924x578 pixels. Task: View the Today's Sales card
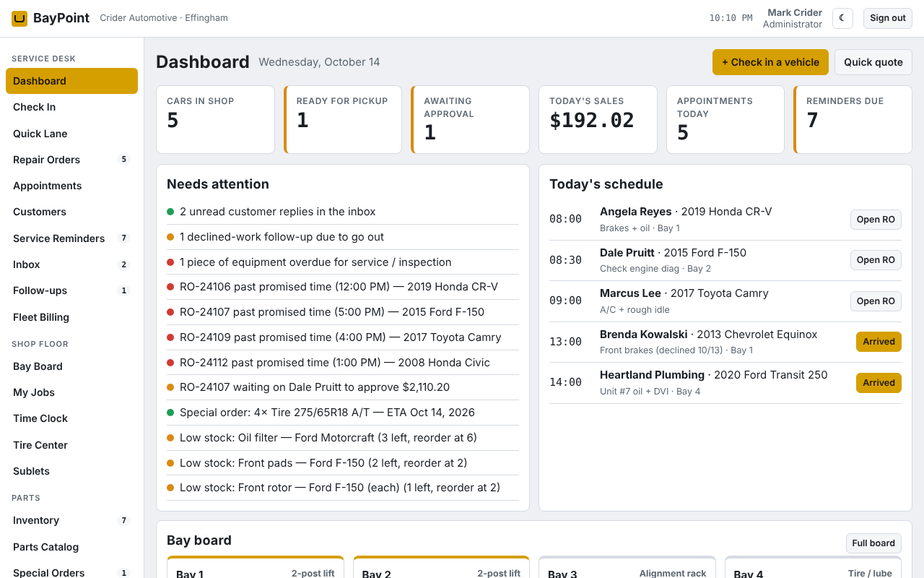[x=598, y=120]
